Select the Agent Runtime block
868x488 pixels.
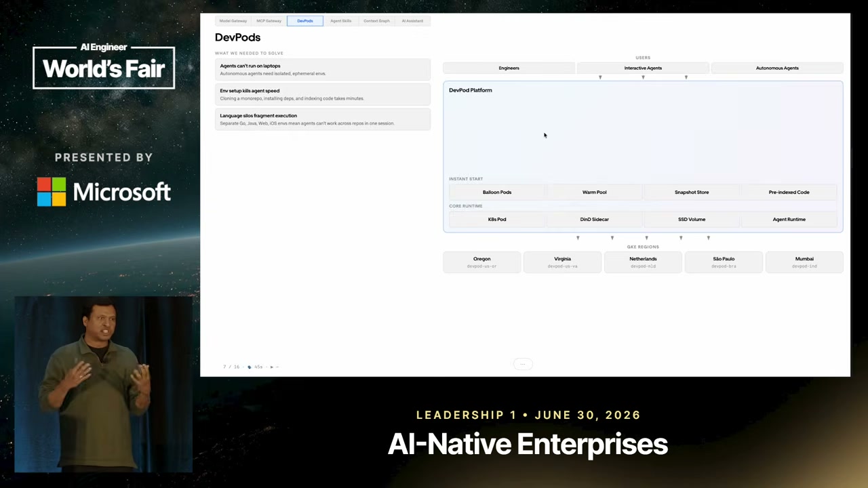[789, 220]
